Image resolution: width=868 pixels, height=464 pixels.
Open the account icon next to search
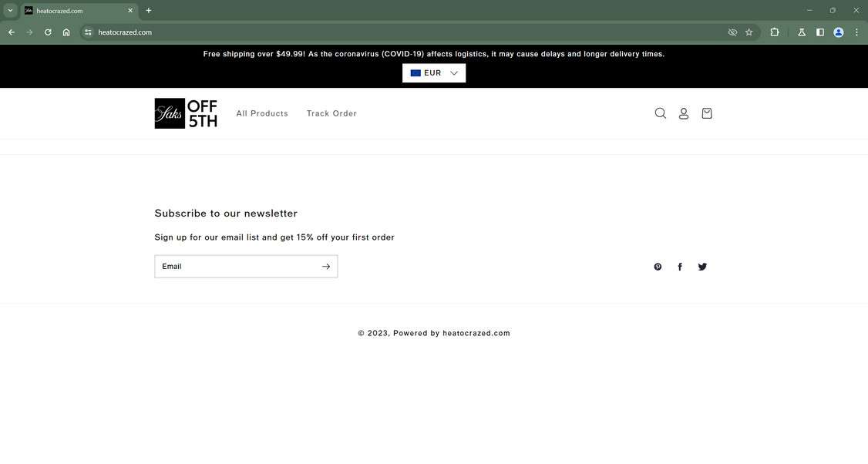[x=683, y=113]
